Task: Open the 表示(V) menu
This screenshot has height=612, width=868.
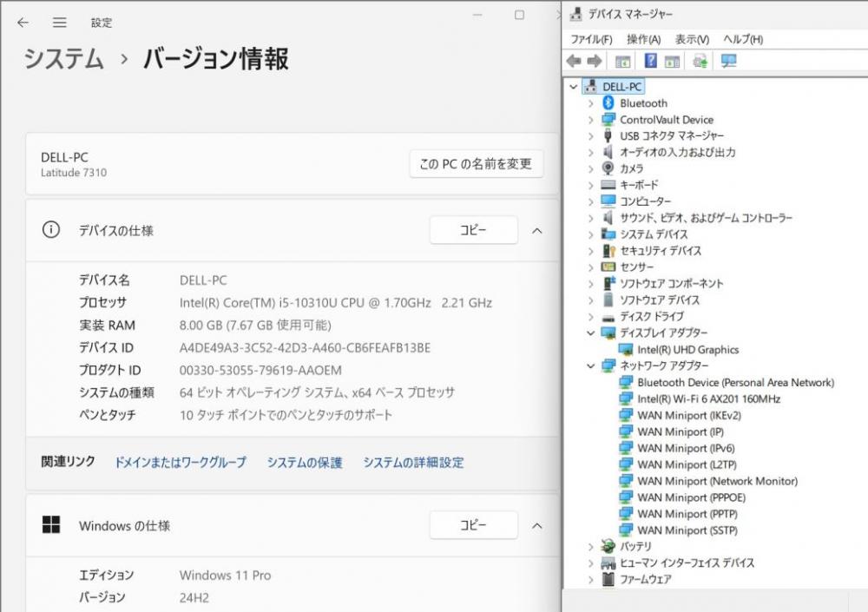Action: 692,39
